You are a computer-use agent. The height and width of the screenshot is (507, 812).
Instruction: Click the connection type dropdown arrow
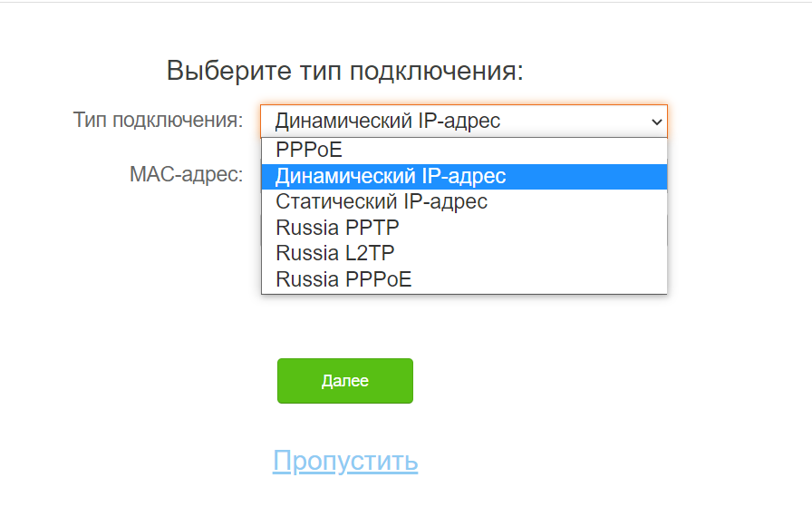click(656, 121)
